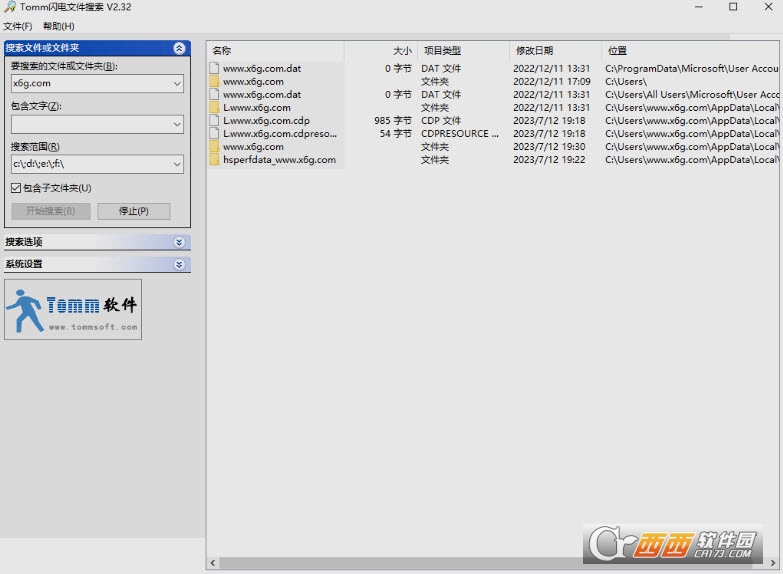Viewport: 783px width, 574px height.
Task: Click file icon of L.www.x6g.com.cdp
Action: [x=215, y=120]
